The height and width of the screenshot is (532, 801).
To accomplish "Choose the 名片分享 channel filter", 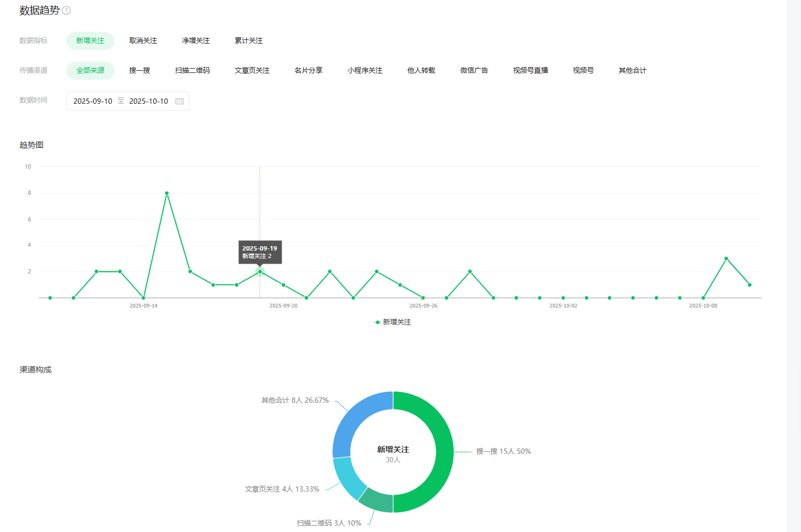I will point(308,71).
